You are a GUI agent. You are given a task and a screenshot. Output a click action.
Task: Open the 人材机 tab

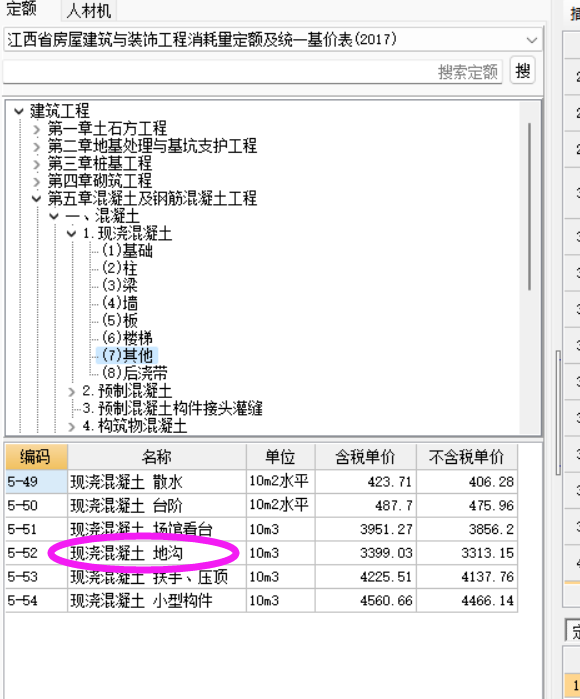[x=88, y=11]
